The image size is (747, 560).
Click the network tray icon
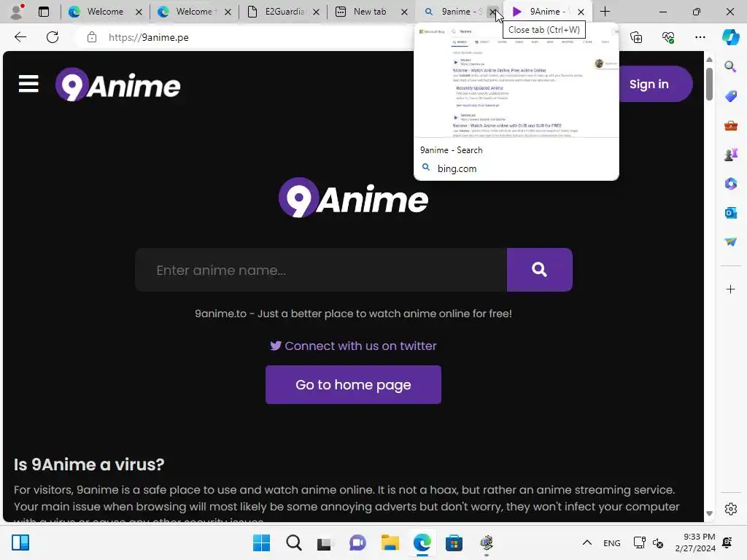point(639,542)
